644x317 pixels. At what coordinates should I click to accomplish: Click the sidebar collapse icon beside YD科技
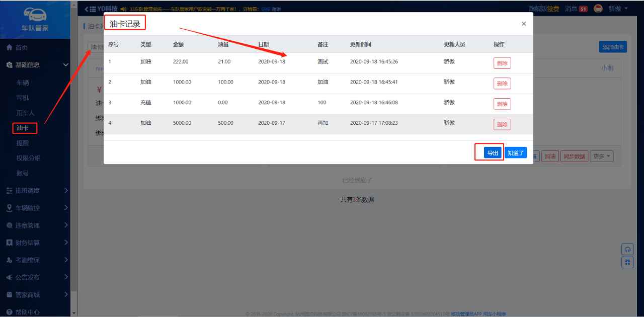[90, 9]
